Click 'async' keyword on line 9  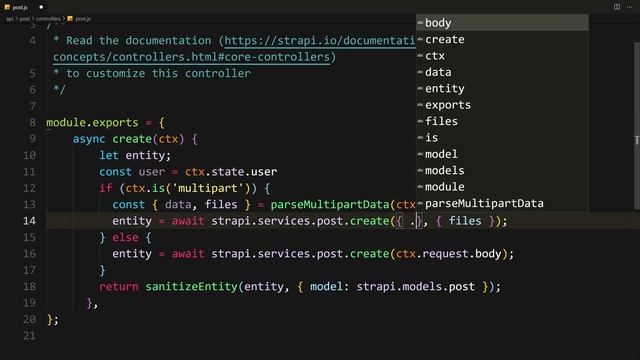click(x=89, y=139)
